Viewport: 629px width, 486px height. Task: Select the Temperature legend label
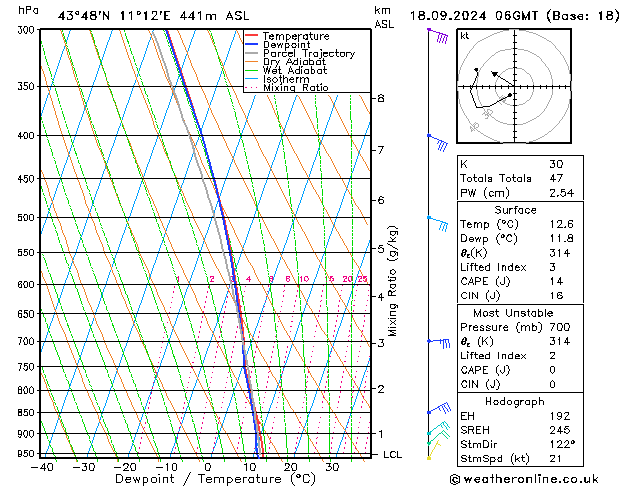[296, 36]
